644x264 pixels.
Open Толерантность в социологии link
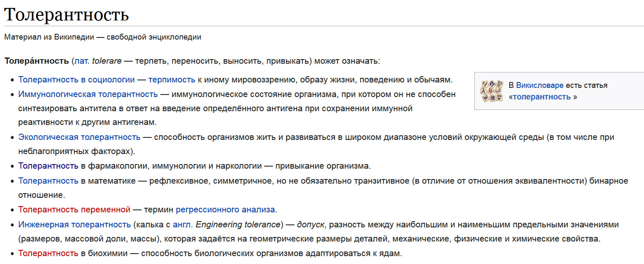[76, 80]
